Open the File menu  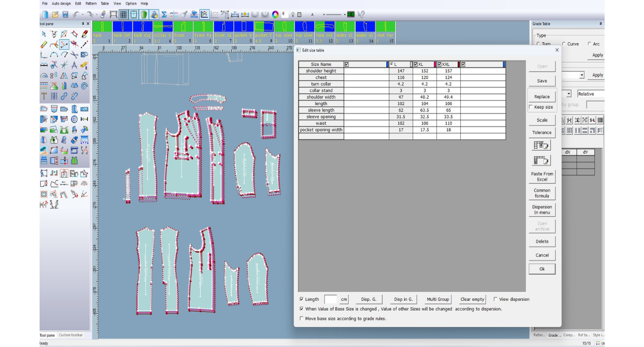click(45, 3)
